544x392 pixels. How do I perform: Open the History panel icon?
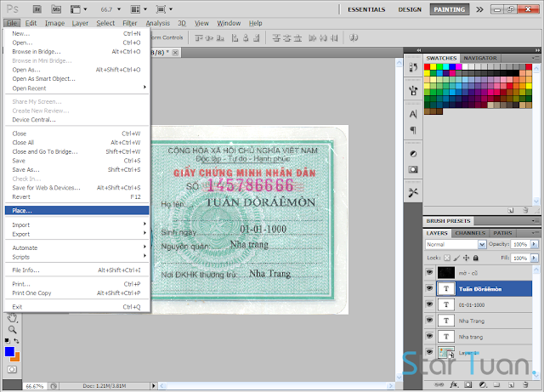click(413, 67)
